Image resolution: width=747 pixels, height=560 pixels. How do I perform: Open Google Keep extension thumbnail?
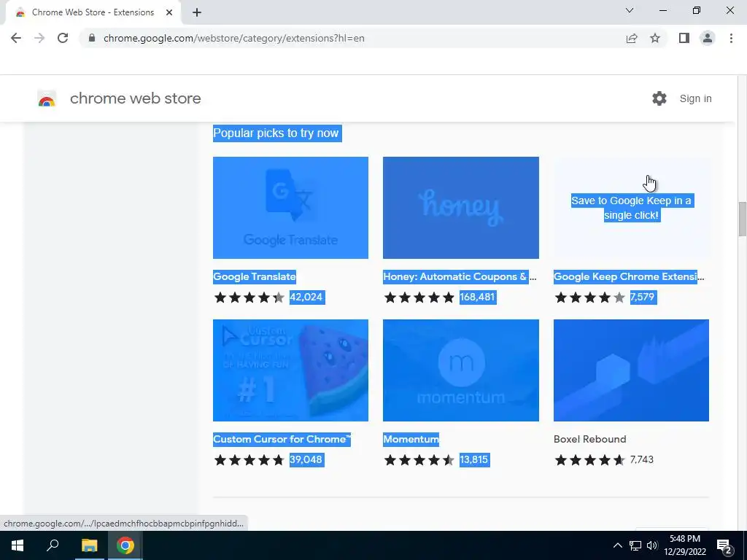tap(631, 208)
